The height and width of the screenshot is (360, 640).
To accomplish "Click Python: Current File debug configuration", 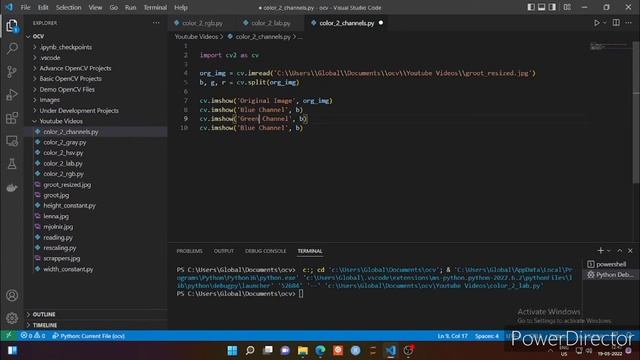I will point(89,336).
